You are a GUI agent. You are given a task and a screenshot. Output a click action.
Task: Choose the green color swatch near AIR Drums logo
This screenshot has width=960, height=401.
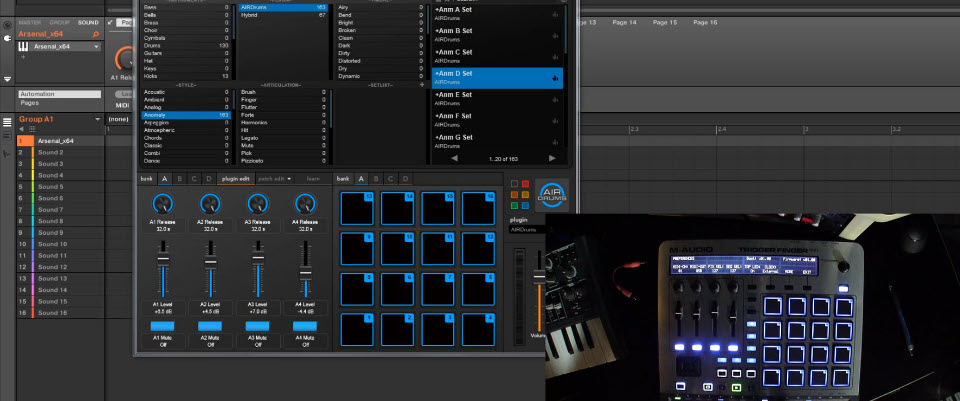click(514, 206)
